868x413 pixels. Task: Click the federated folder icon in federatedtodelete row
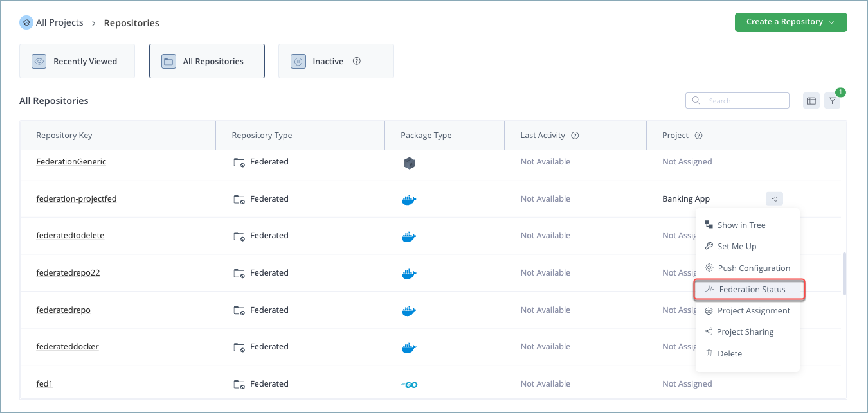click(x=239, y=236)
